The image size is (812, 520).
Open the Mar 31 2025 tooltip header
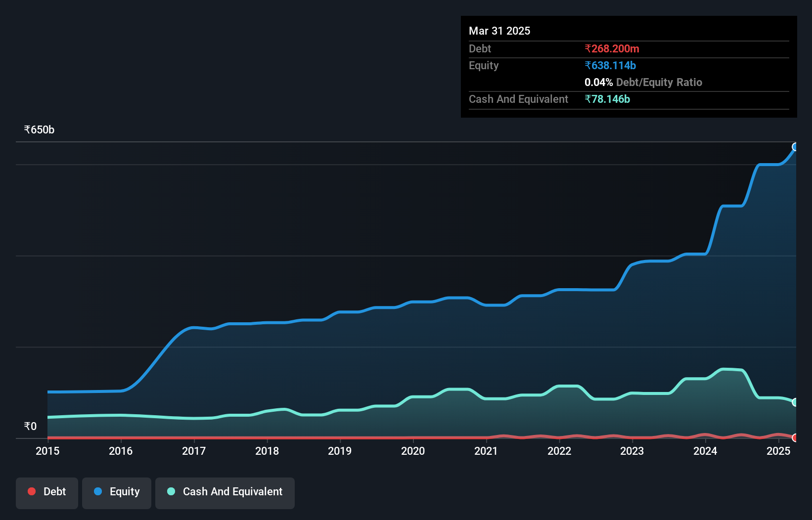pyautogui.click(x=499, y=31)
